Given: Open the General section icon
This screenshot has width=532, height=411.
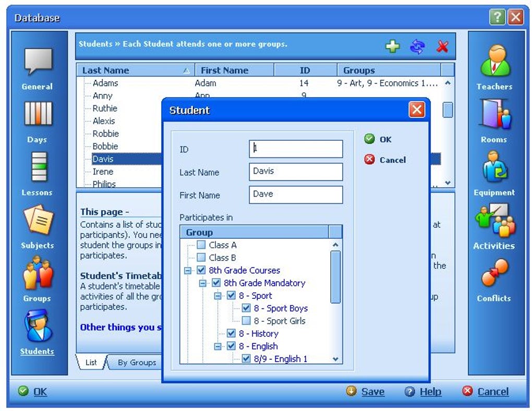Looking at the screenshot, I should click(x=38, y=61).
